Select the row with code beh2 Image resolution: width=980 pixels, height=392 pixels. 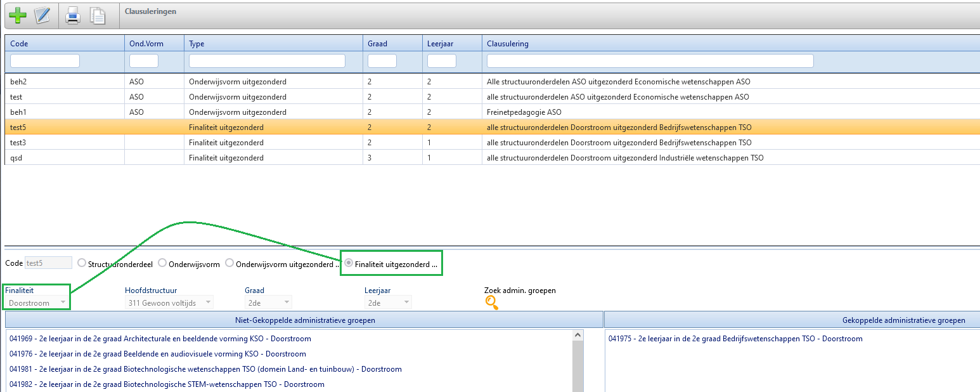point(492,82)
